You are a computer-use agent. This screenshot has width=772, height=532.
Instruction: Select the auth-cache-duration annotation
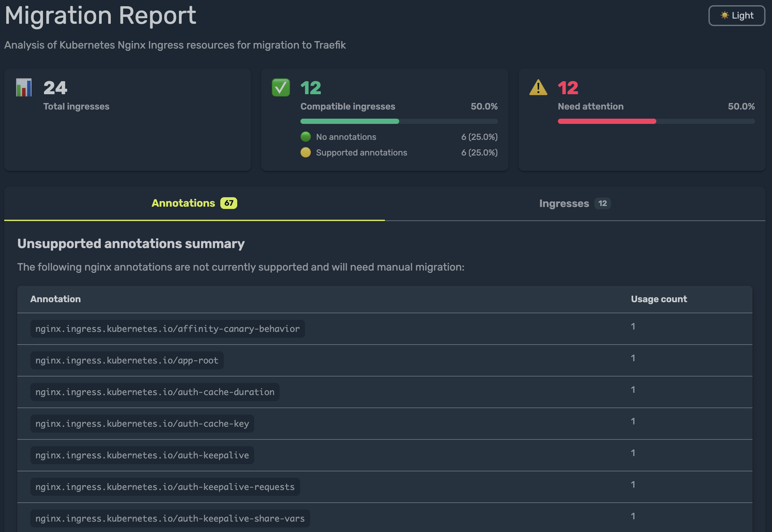click(x=155, y=392)
